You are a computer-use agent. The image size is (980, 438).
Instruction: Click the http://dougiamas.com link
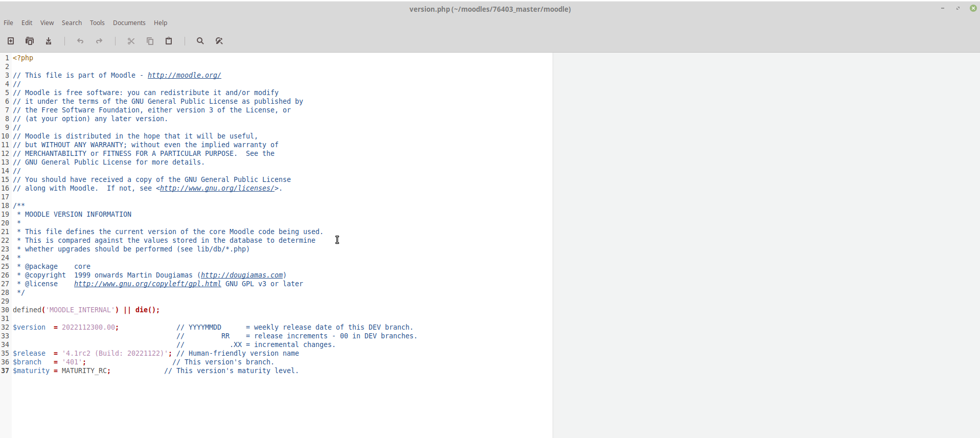tap(242, 275)
